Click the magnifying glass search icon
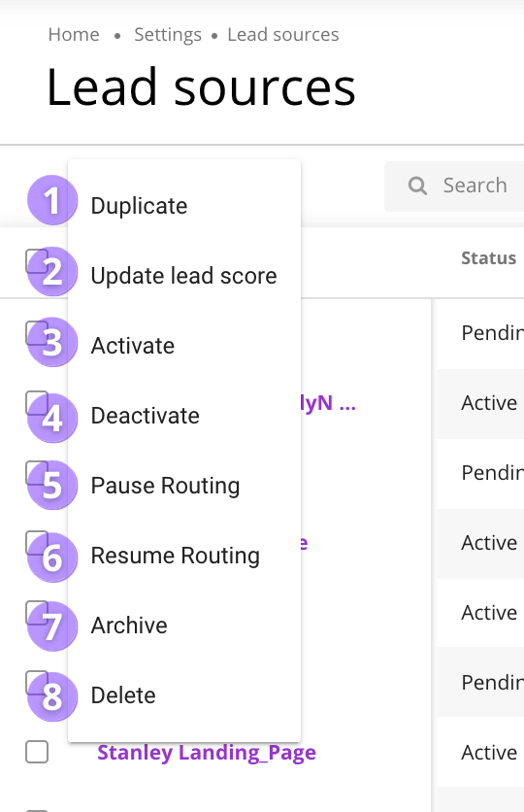 [x=417, y=186]
